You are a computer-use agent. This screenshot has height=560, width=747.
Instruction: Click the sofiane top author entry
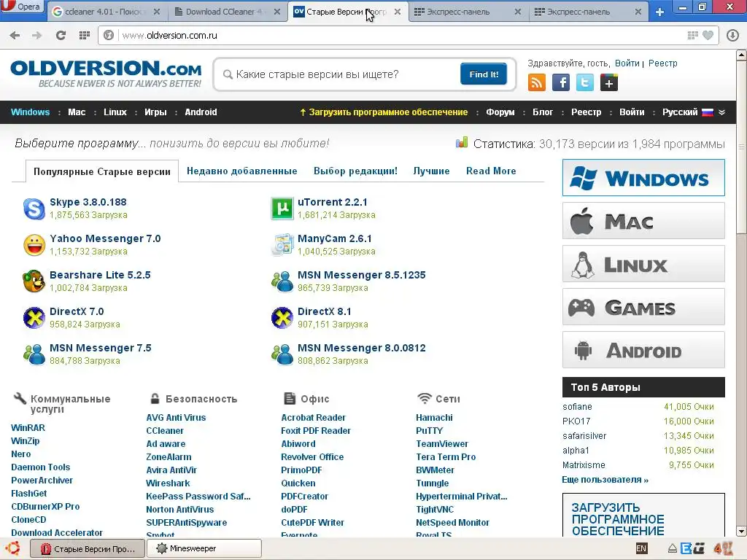(x=578, y=407)
